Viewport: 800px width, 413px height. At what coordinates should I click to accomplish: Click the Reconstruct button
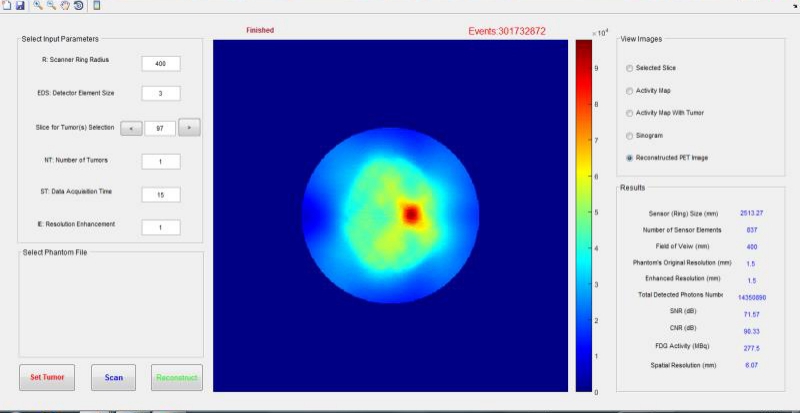pos(176,377)
